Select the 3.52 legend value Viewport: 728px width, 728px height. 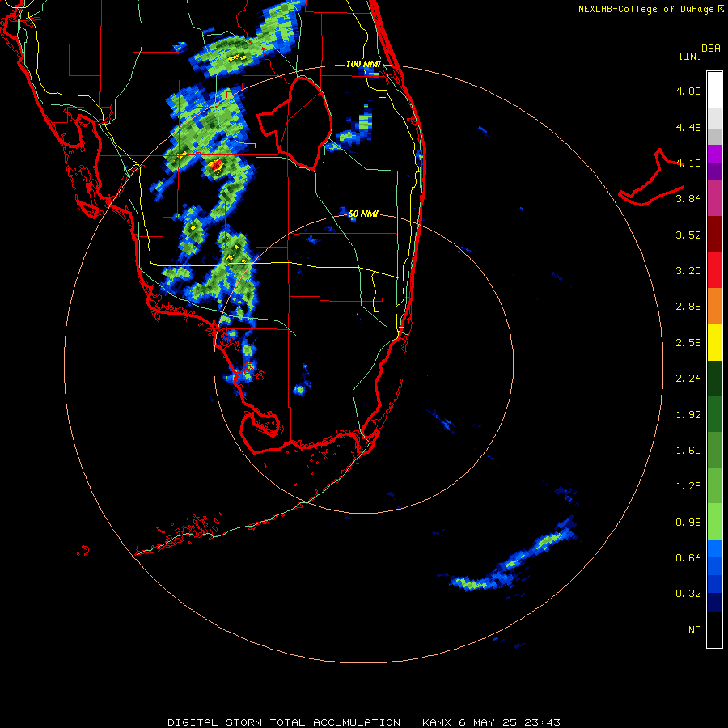[x=688, y=235]
